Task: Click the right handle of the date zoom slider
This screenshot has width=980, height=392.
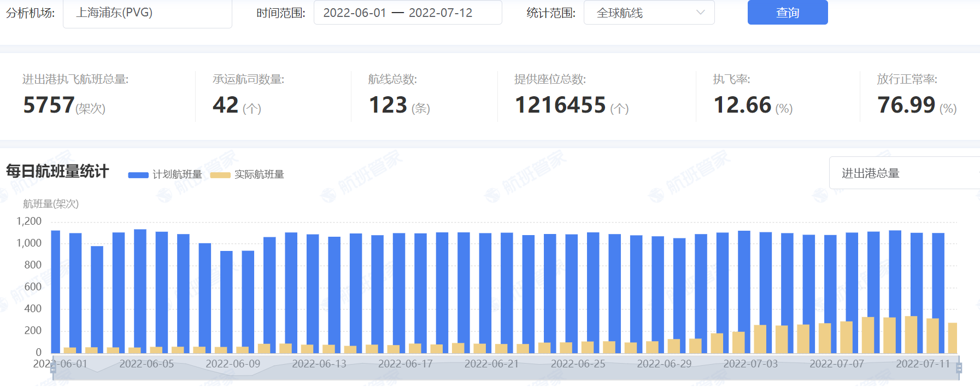Action: pos(959,367)
